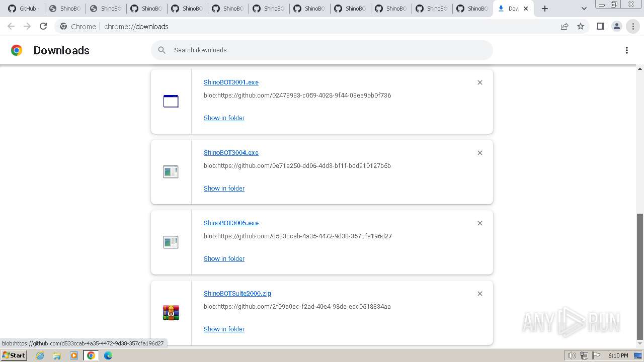Click the ShinoBOT3004.exe file icon
The width and height of the screenshot is (644, 362).
pos(171,172)
